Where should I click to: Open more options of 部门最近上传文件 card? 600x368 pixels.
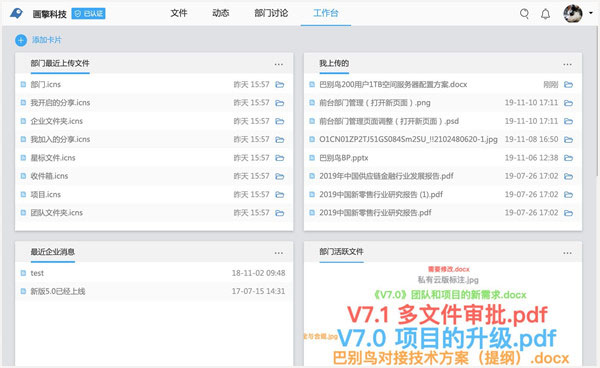coord(279,64)
